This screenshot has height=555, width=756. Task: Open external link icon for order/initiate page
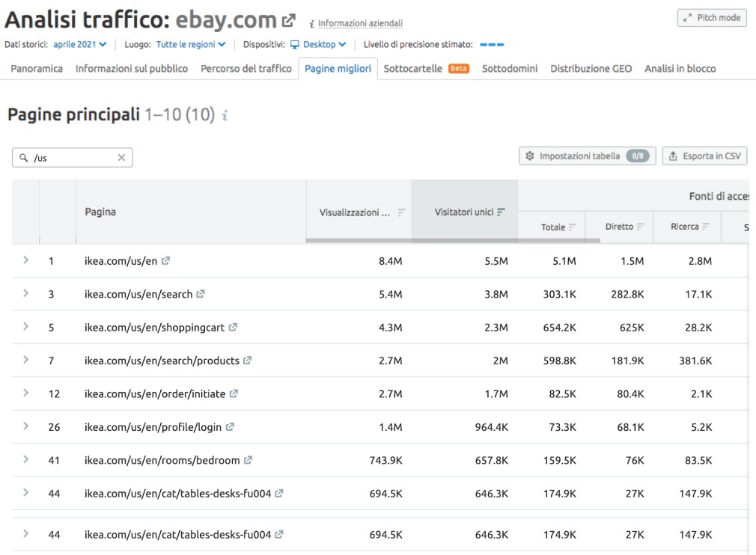coord(234,393)
